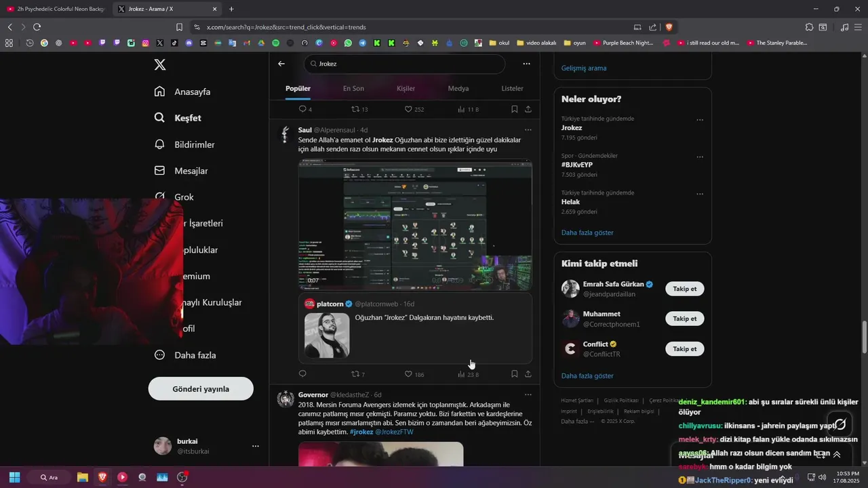Image resolution: width=868 pixels, height=488 pixels.
Task: Like Saul's post with 186 likes
Action: 414,374
